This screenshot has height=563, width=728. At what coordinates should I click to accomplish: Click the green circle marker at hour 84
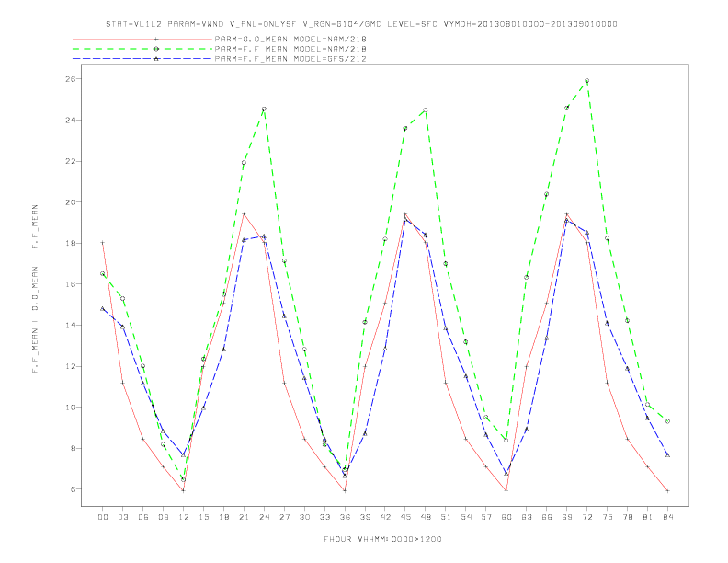click(x=667, y=421)
